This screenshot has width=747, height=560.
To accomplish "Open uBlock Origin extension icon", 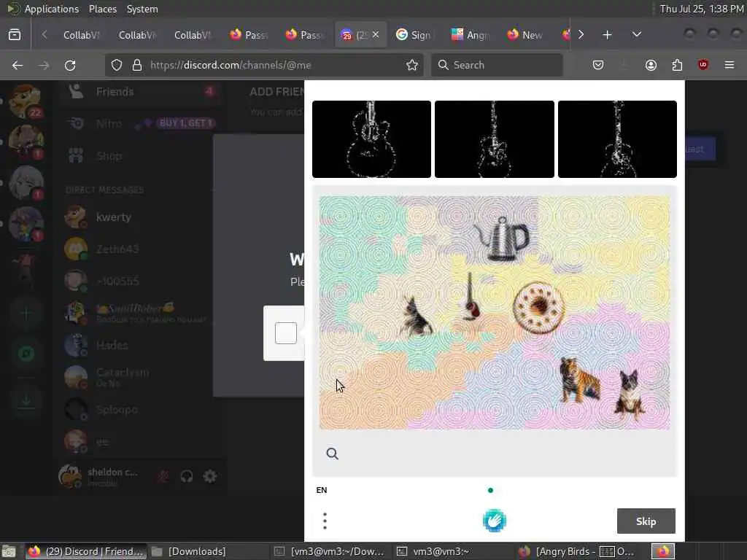I will [703, 65].
